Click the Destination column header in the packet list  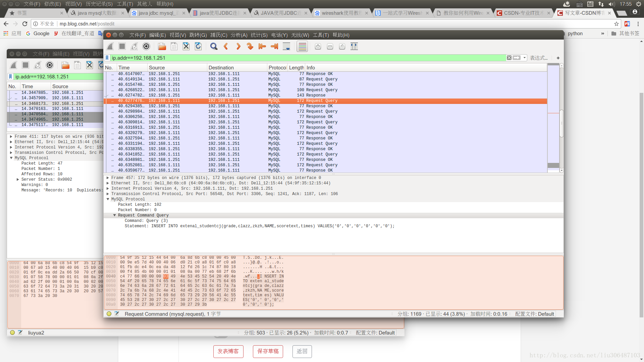pyautogui.click(x=237, y=68)
